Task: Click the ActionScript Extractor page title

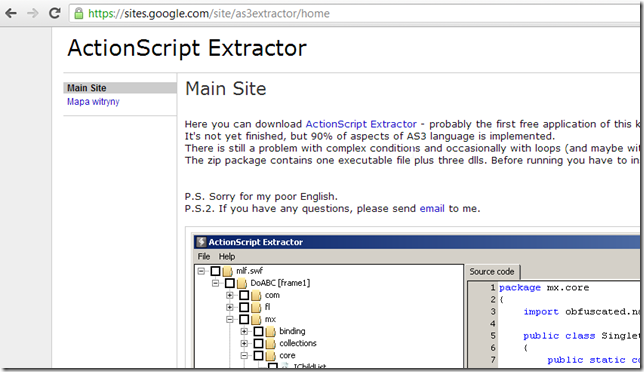Action: [x=187, y=48]
